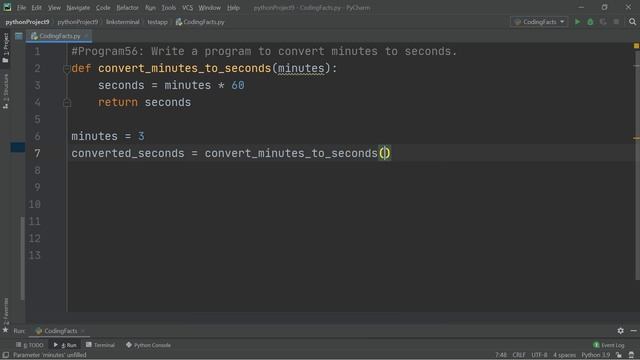Click the testapp breadcrumb
Image resolution: width=640 pixels, height=360 pixels.
point(158,22)
